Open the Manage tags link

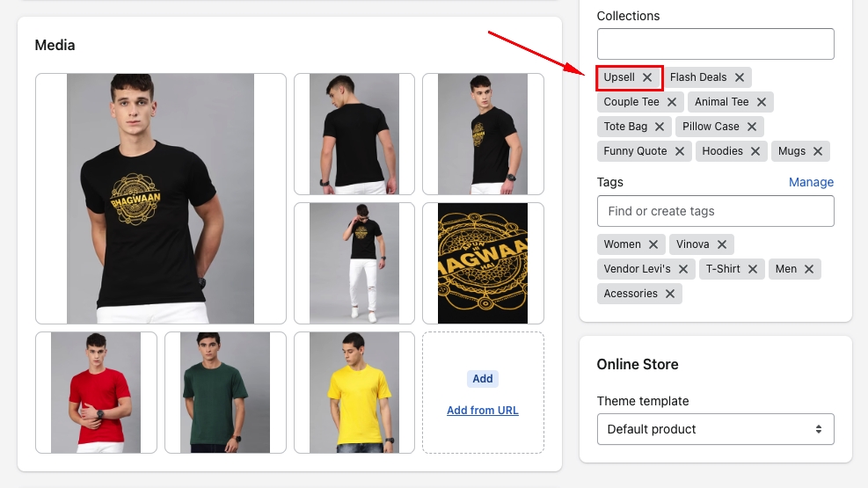[811, 182]
